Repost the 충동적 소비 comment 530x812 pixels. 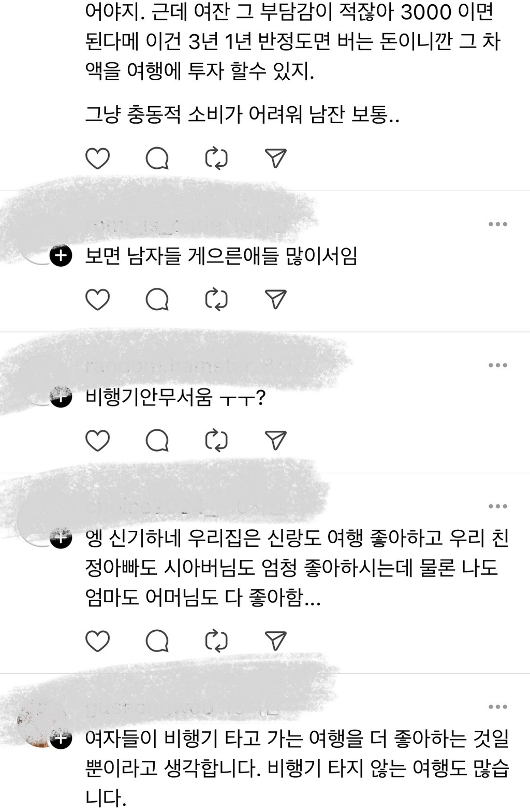click(216, 158)
